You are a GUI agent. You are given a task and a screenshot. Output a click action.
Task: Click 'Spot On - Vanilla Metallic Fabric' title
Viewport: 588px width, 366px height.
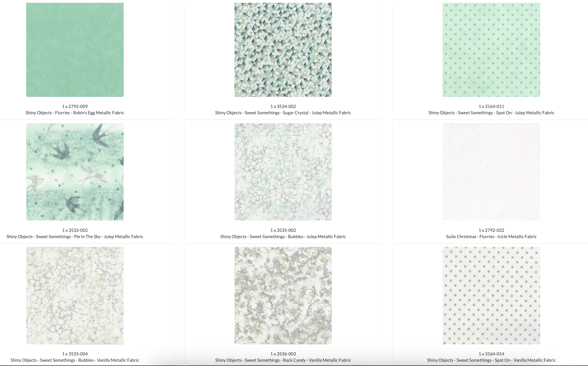pos(491,360)
